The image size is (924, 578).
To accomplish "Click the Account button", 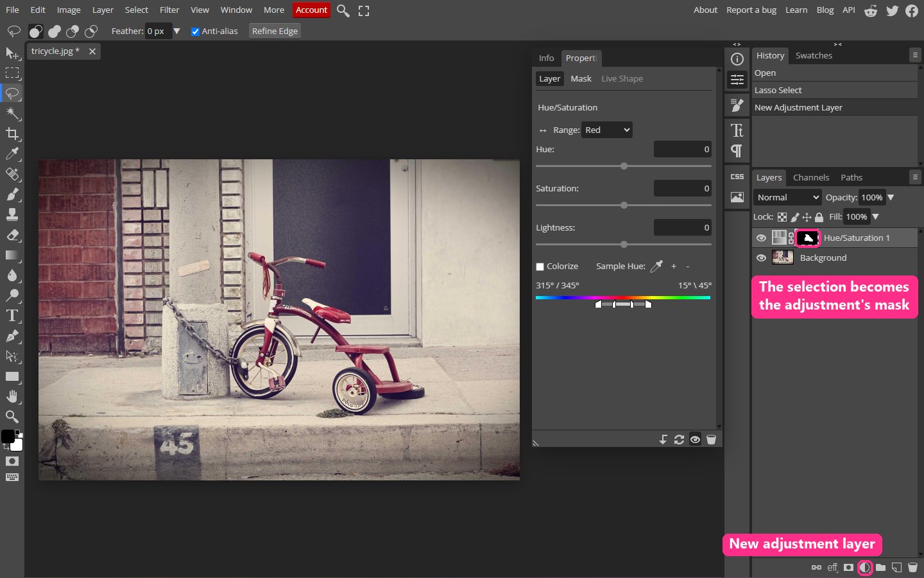I will (311, 10).
